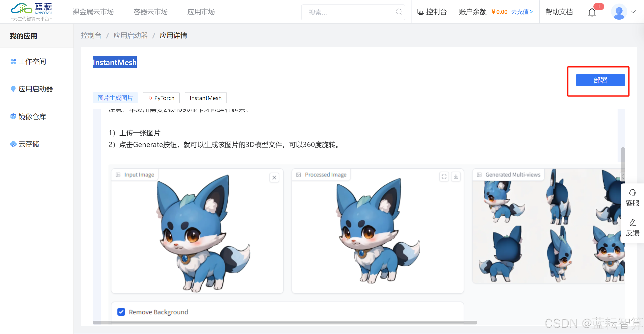Click the search magnifier icon

click(399, 12)
